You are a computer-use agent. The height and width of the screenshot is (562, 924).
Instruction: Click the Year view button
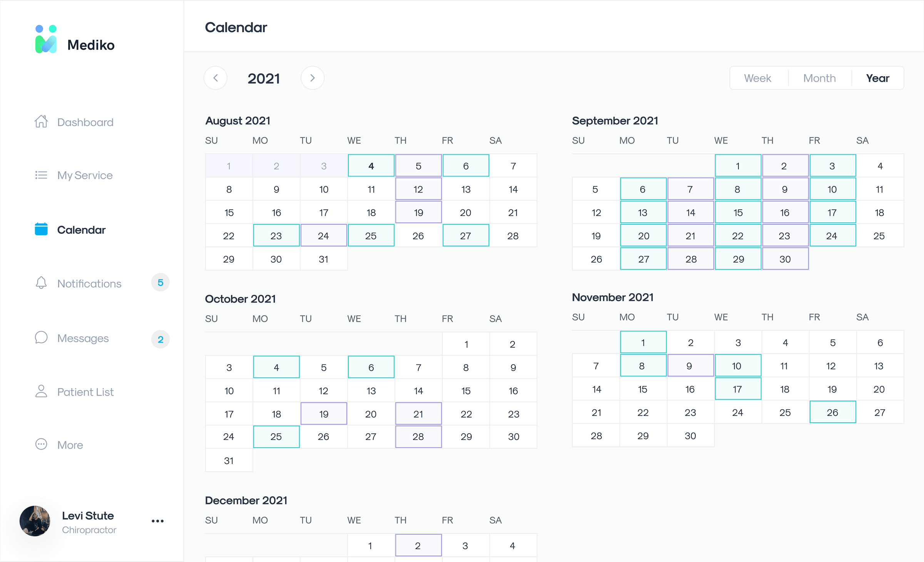coord(877,78)
